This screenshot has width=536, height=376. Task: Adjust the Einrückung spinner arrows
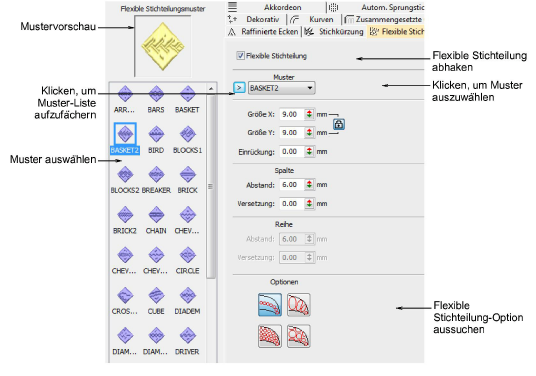309,151
